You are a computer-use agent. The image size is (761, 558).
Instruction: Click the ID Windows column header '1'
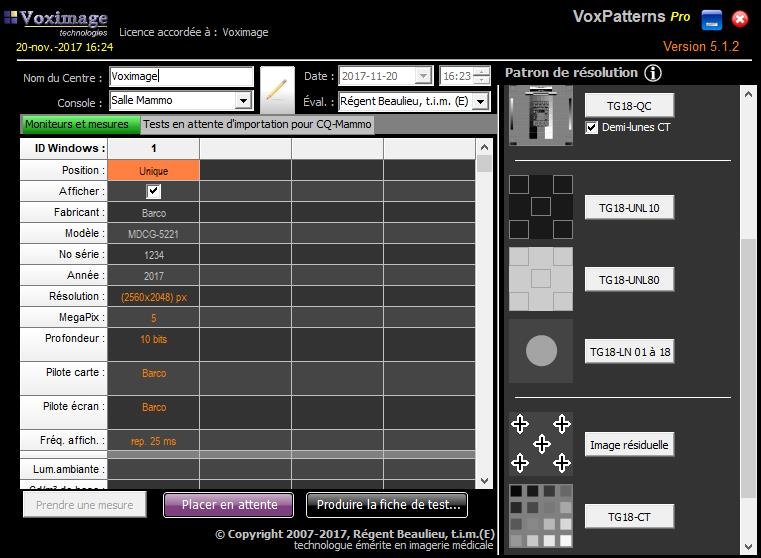tap(153, 148)
